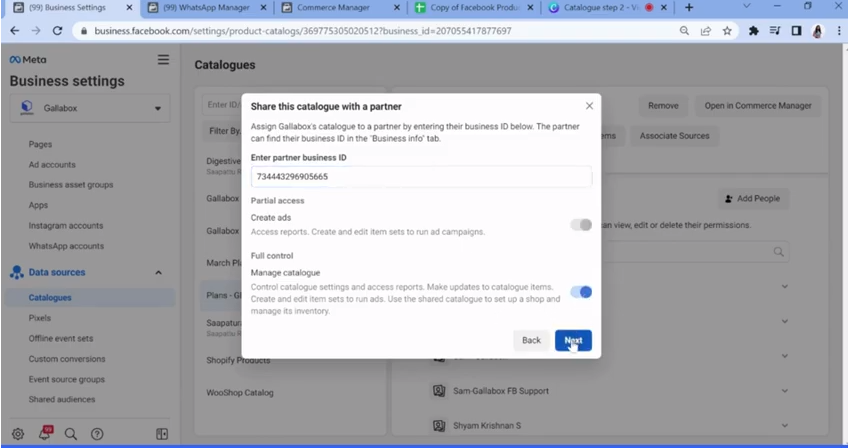Click the Back button in dialog
This screenshot has height=448, width=848.
tap(531, 340)
